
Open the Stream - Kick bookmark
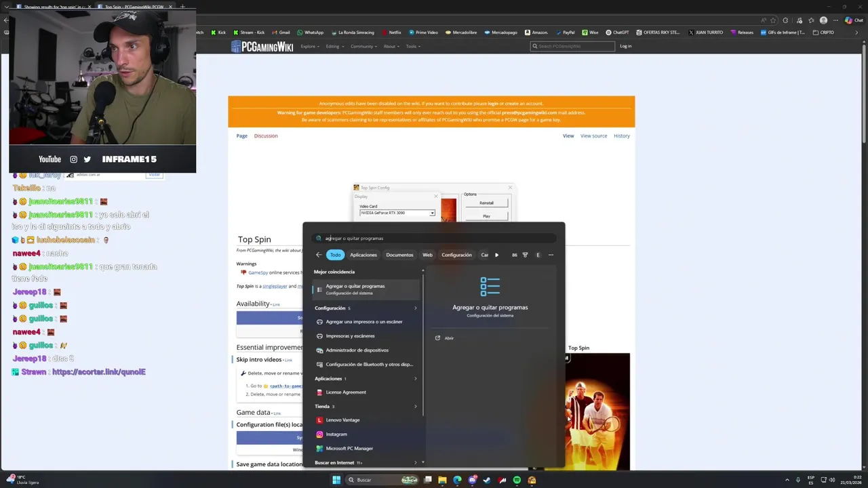point(248,33)
